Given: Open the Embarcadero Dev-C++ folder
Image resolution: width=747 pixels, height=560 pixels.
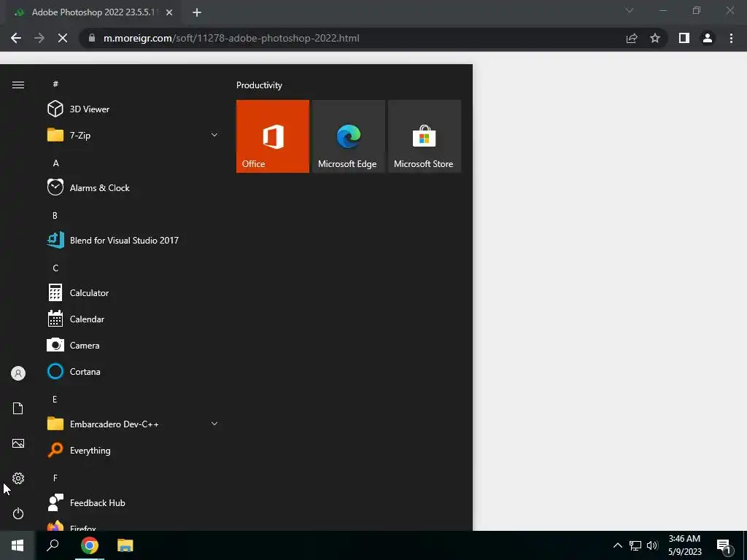Looking at the screenshot, I should click(133, 424).
